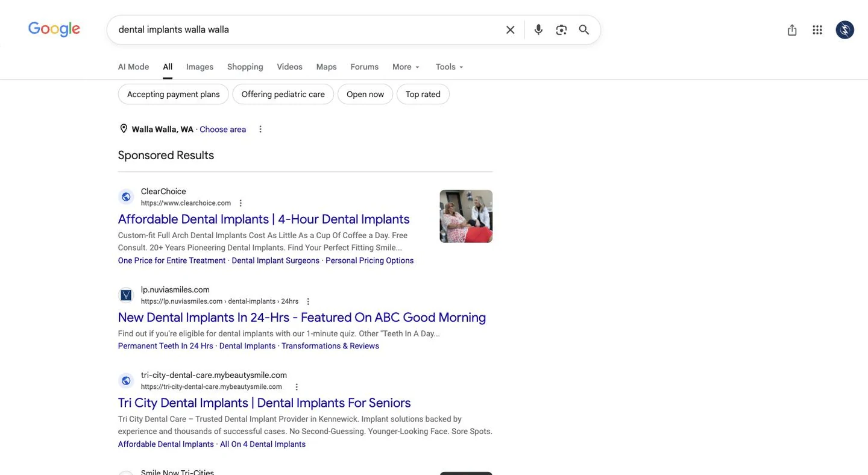Clear the search box text
868x475 pixels.
(x=510, y=30)
